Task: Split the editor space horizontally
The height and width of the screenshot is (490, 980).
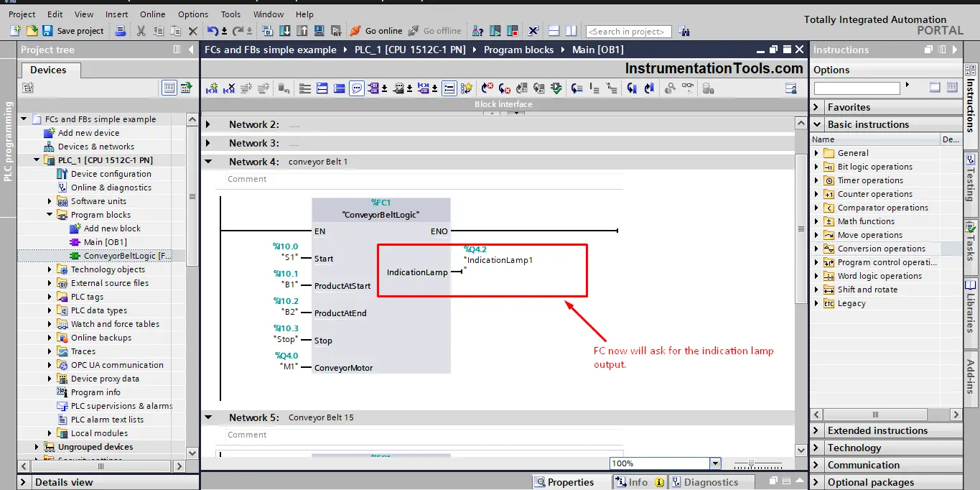Action: [554, 31]
